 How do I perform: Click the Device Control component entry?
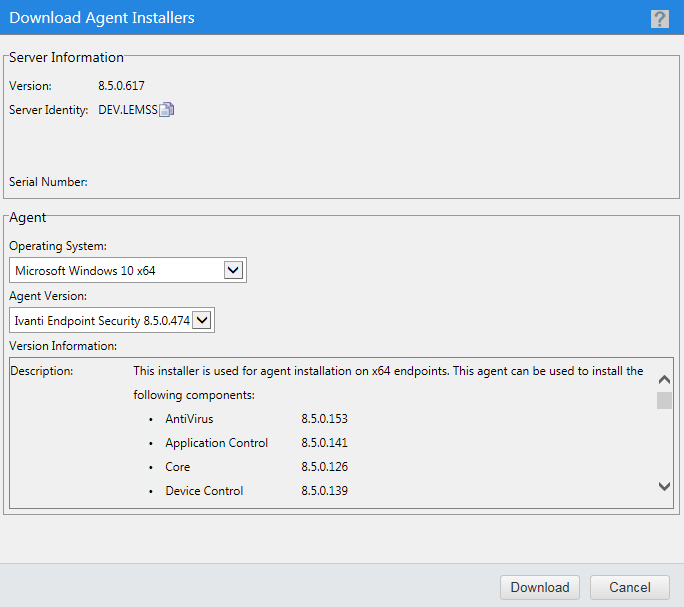(x=204, y=491)
